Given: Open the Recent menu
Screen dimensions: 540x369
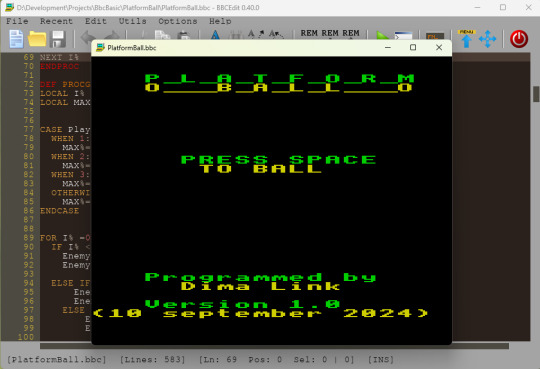Looking at the screenshot, I should 56,21.
